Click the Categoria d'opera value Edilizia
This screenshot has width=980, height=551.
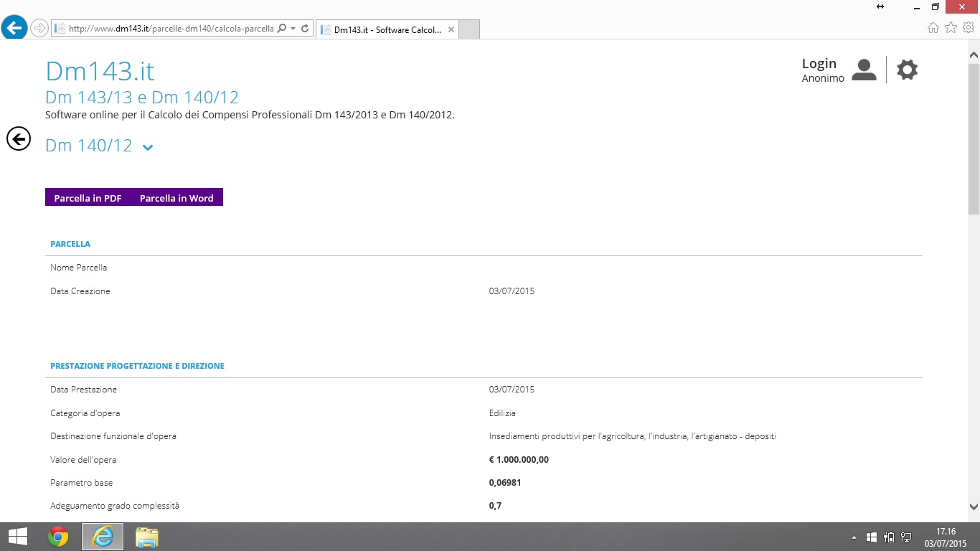(502, 413)
